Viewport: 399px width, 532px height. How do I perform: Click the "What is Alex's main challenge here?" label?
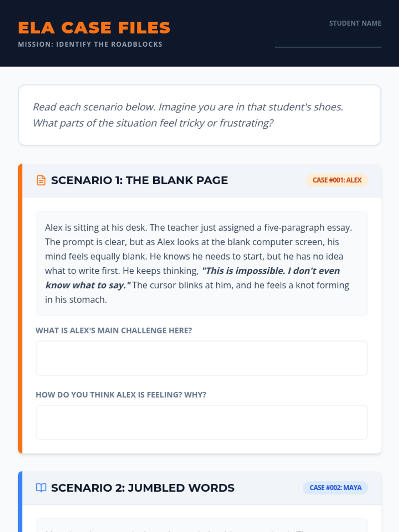coord(114,331)
